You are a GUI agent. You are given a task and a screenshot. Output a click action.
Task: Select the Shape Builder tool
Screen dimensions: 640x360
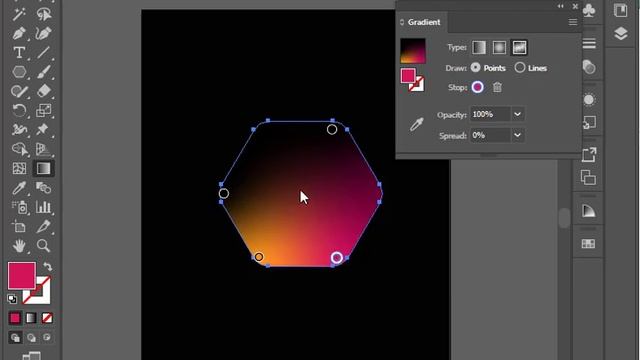[19, 149]
